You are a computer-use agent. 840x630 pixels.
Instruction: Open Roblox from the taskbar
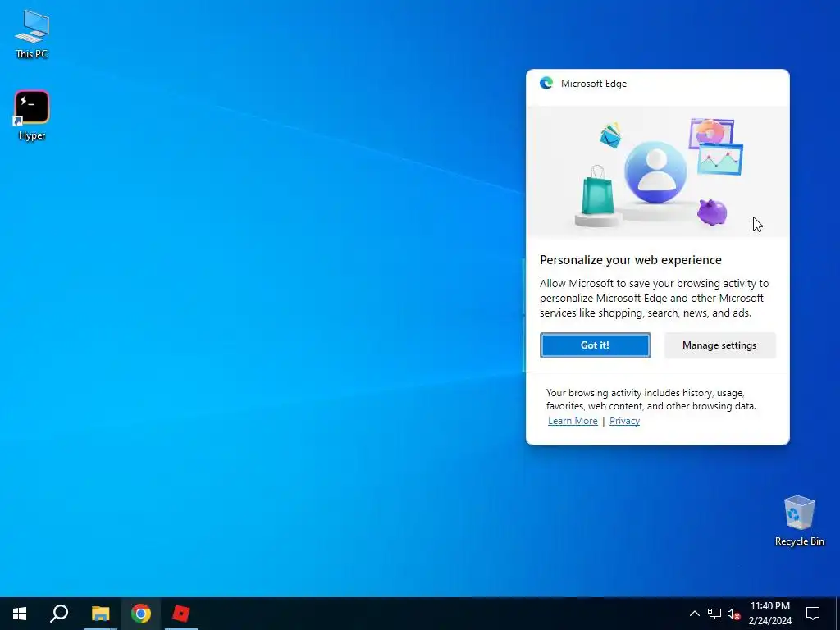click(x=181, y=614)
